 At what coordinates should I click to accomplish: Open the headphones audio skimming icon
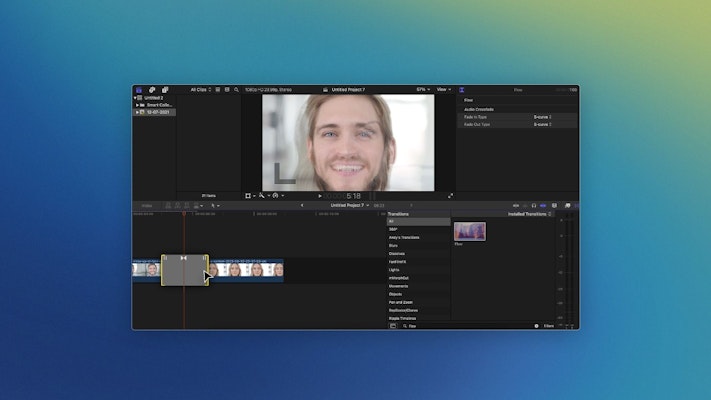pyautogui.click(x=534, y=205)
